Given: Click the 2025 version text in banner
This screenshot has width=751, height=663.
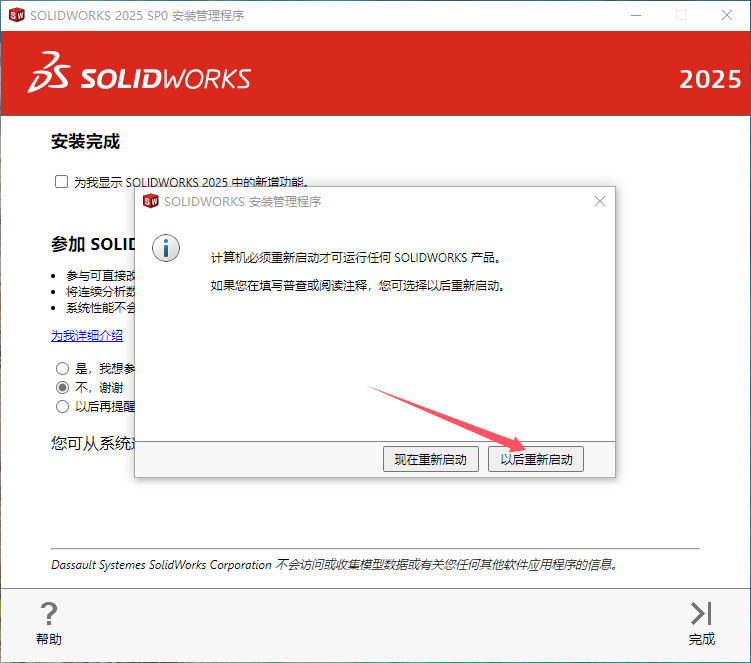Looking at the screenshot, I should 709,80.
